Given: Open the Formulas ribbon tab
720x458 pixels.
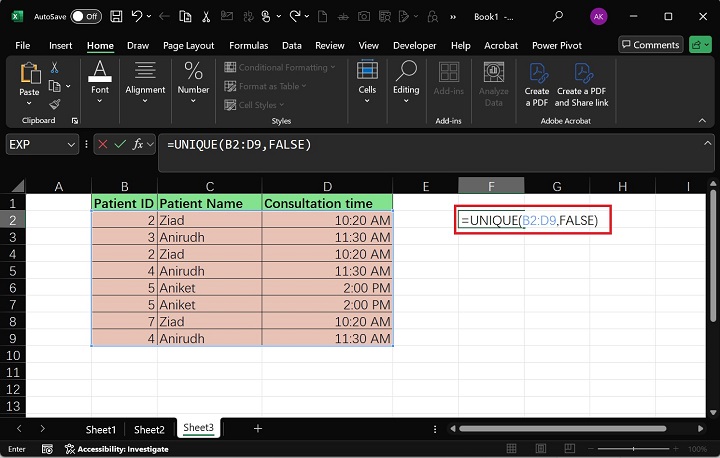Looking at the screenshot, I should point(248,45).
